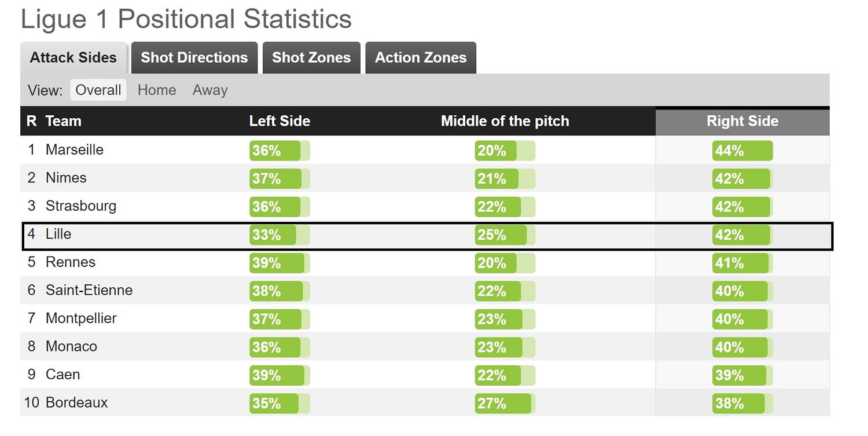Image resolution: width=868 pixels, height=436 pixels.
Task: Click the Saint-Etienne team name
Action: (89, 290)
